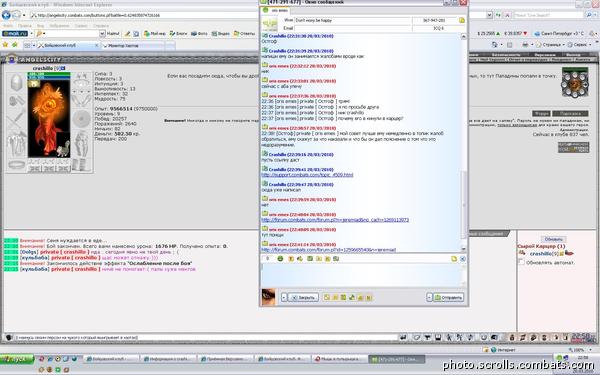Click the Обновить button in the room list
The image size is (600, 375).
553,239
